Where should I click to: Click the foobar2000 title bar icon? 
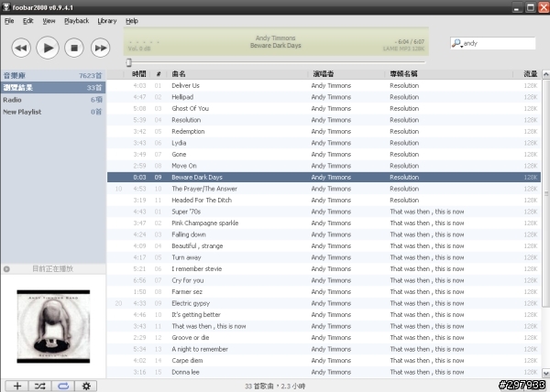coord(6,7)
